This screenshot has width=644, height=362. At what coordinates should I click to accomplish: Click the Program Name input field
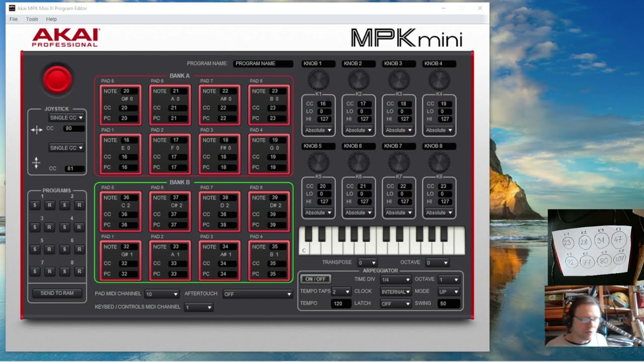(263, 64)
